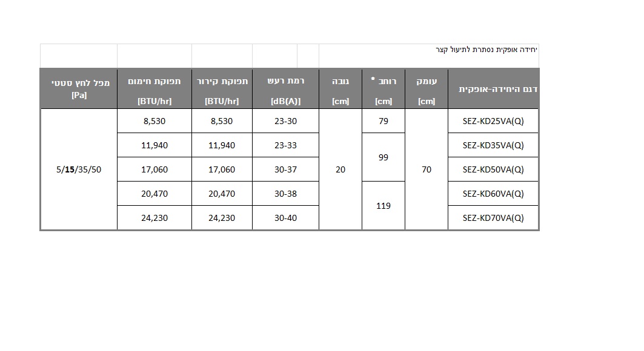Click the heating output 24,230 cell
The height and width of the screenshot is (351, 644).
pyautogui.click(x=154, y=218)
